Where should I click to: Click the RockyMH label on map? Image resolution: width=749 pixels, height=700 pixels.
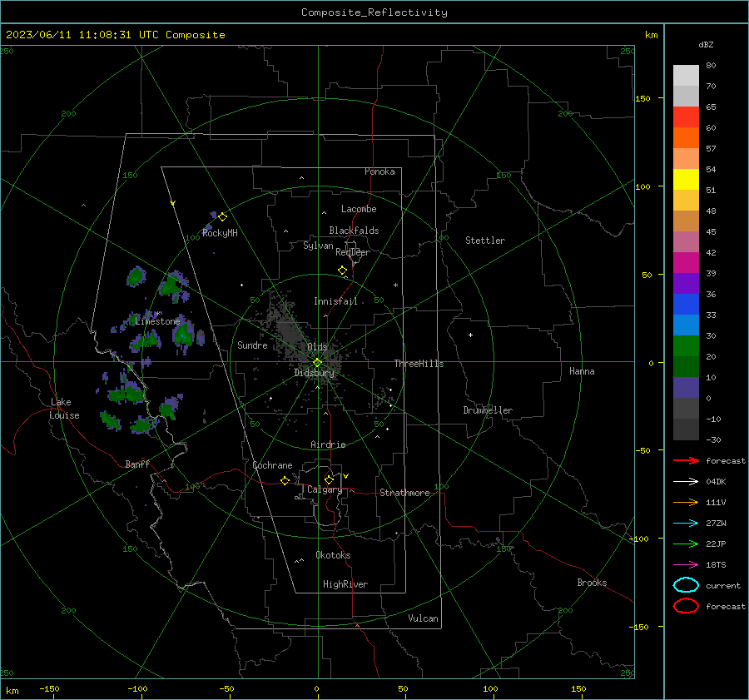(220, 233)
